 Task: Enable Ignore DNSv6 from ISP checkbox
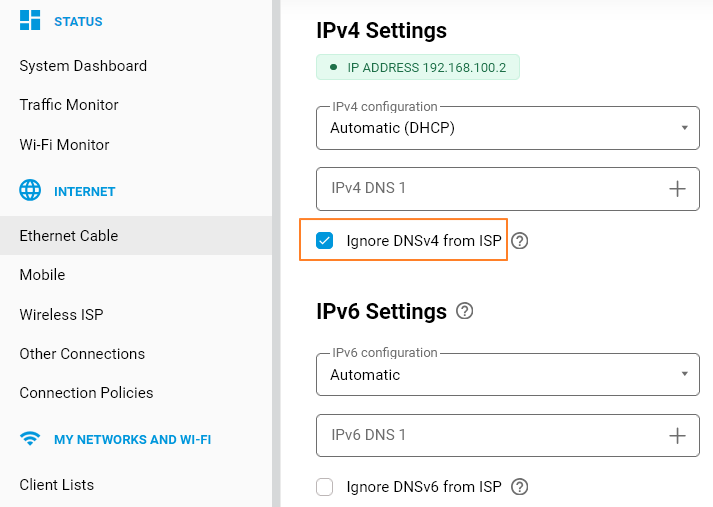pyautogui.click(x=325, y=487)
